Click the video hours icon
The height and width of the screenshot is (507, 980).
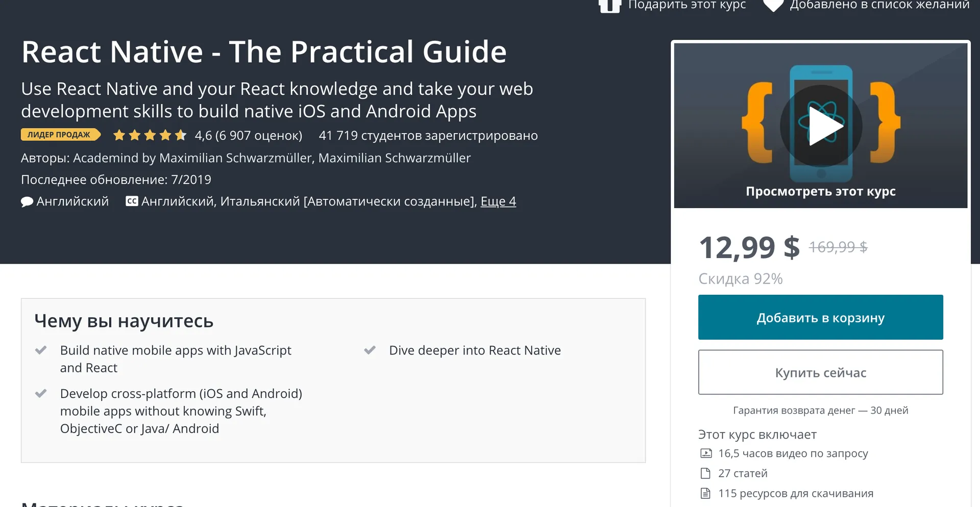(706, 453)
